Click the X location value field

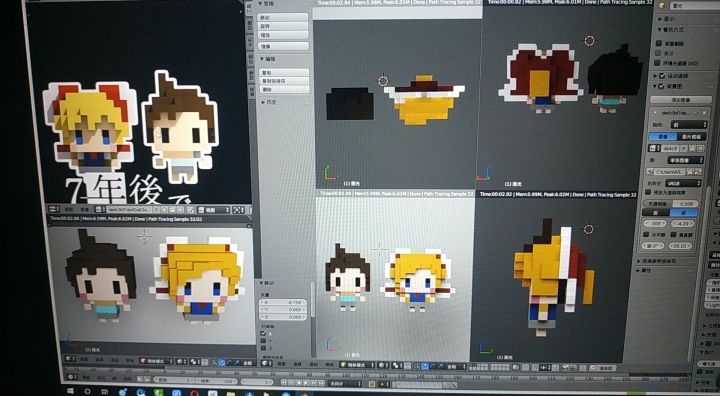[283, 303]
